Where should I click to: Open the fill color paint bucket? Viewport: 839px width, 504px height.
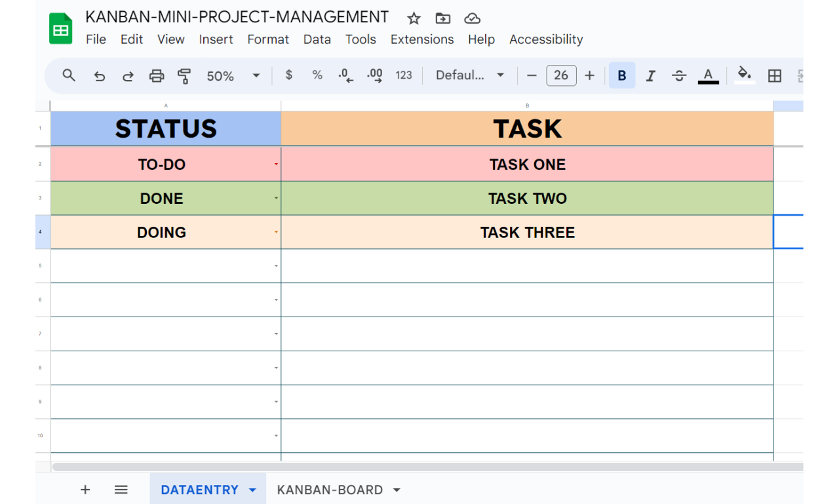(x=744, y=75)
